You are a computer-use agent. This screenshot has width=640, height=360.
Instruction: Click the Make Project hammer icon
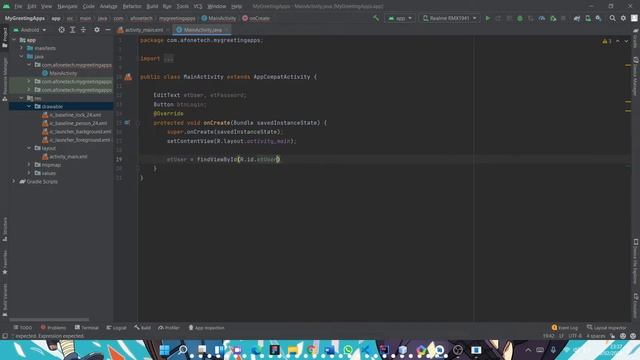[376, 18]
